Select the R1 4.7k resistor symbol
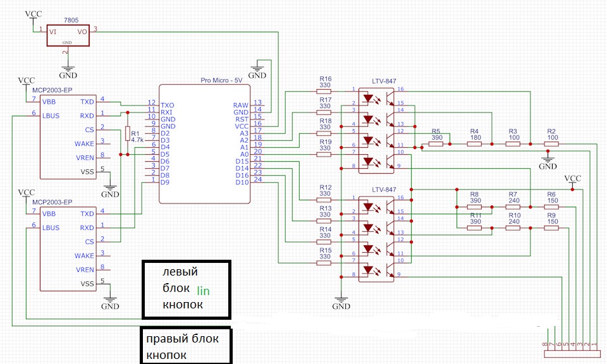 pos(128,133)
